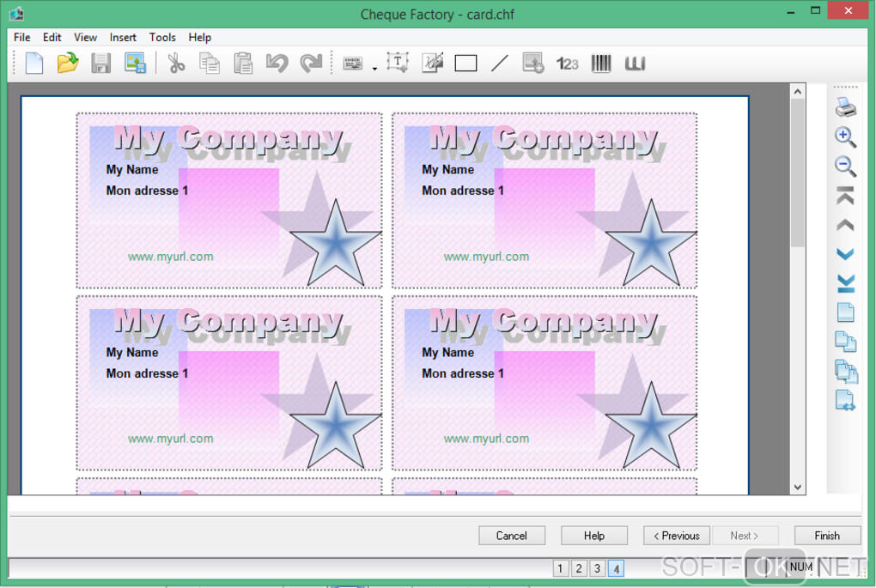Viewport: 876px width, 588px height.
Task: Switch to multiple pages view icon
Action: pyautogui.click(x=847, y=372)
